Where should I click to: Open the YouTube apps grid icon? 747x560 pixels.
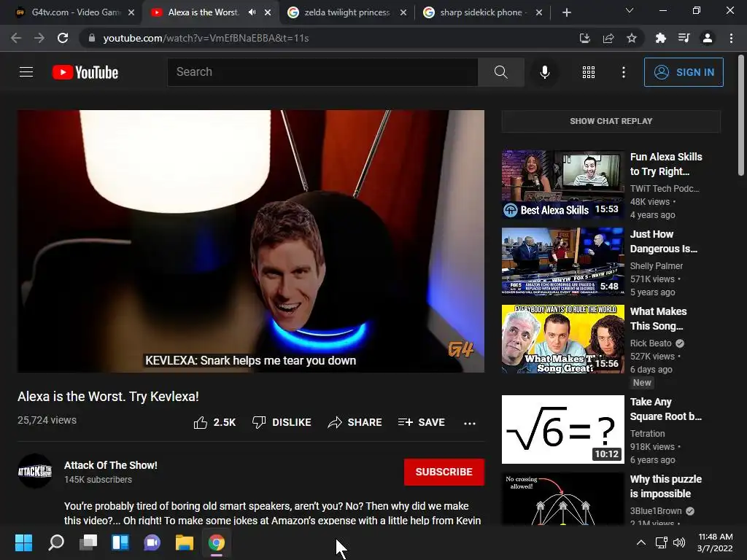(589, 72)
